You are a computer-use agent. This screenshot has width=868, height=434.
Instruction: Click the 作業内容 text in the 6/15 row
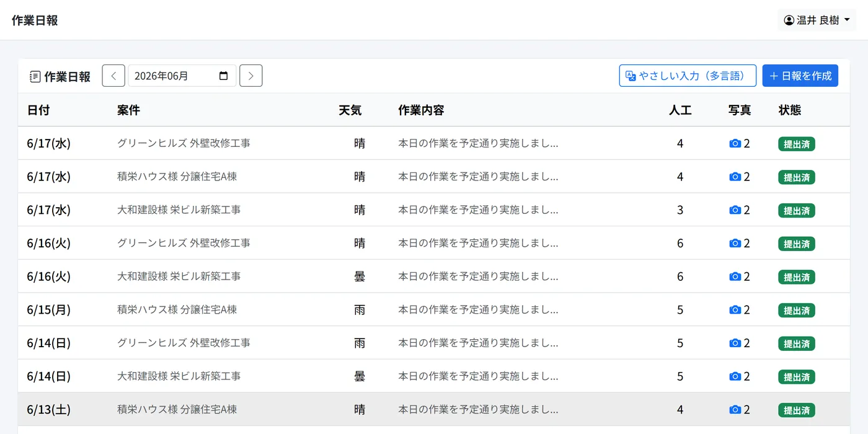[x=478, y=309]
